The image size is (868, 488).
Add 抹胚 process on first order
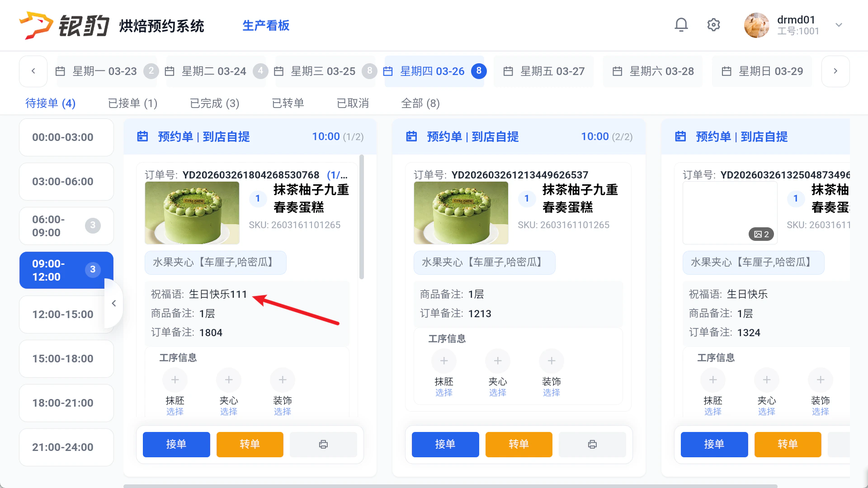(175, 380)
